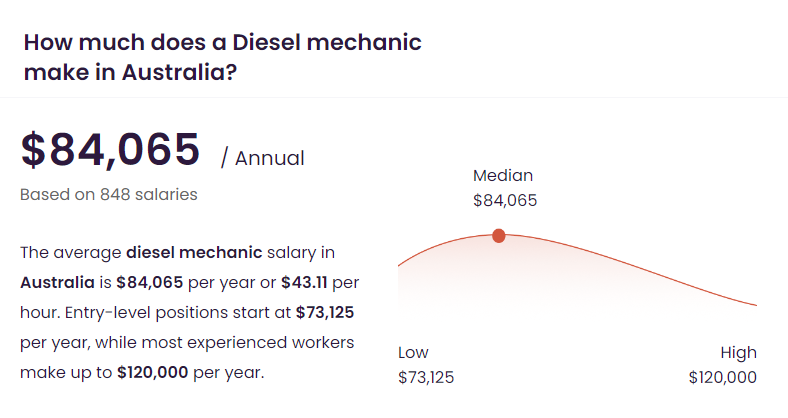
Task: Select the "/ Annual" pay period label
Action: pos(262,158)
